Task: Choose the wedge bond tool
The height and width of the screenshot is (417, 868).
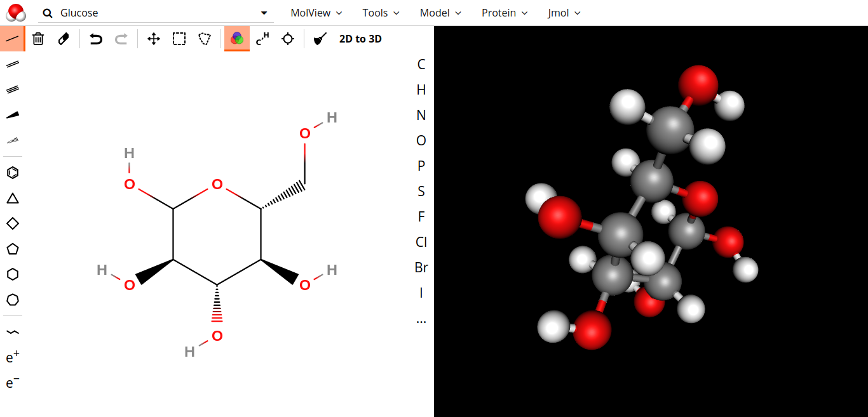Action: pyautogui.click(x=12, y=114)
